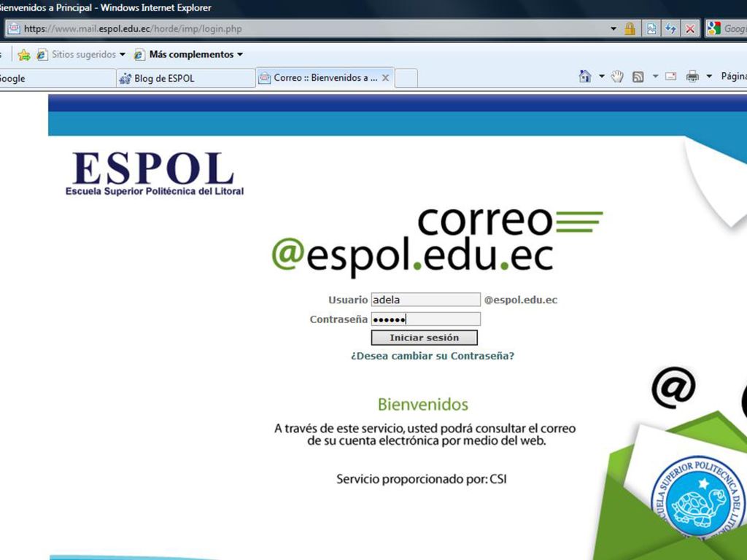Click the Google search provider icon
This screenshot has height=560, width=747.
click(714, 28)
